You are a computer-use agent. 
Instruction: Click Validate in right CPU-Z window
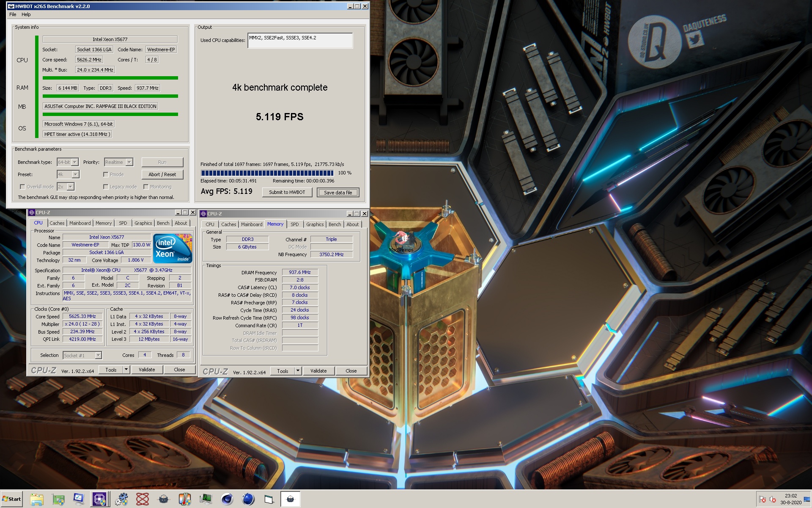tap(318, 371)
